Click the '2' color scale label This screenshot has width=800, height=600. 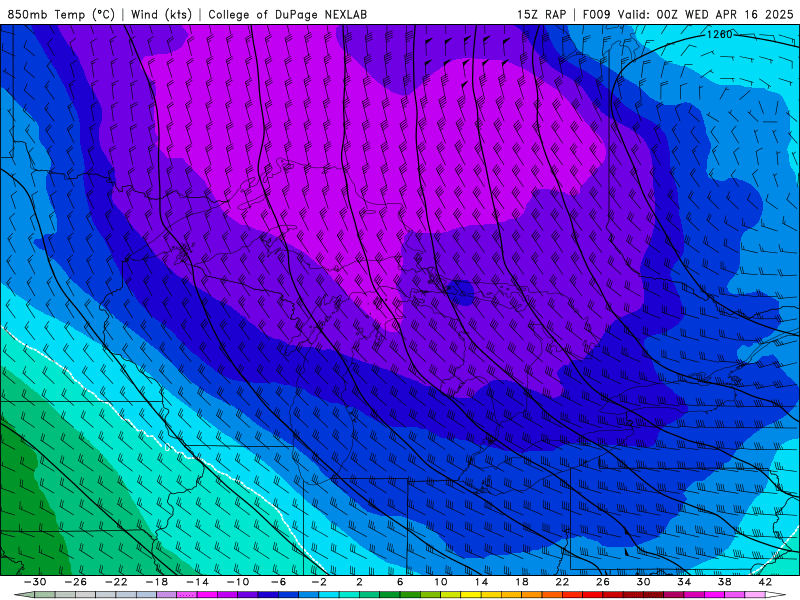pyautogui.click(x=359, y=582)
